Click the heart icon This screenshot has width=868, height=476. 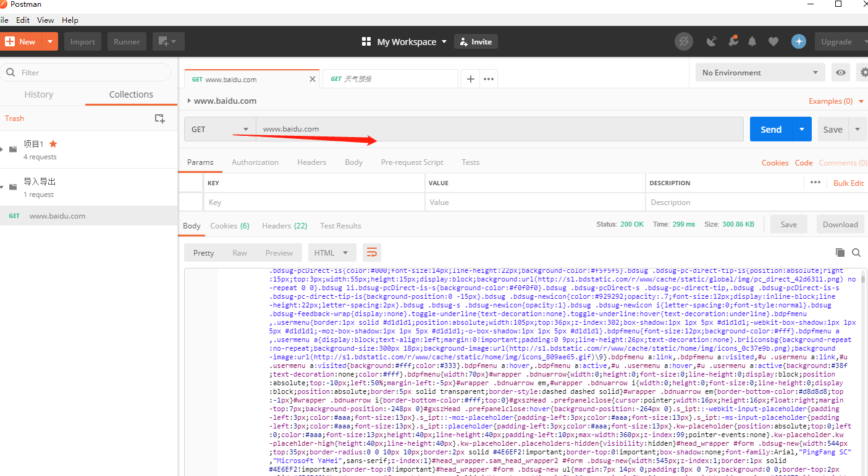point(773,41)
